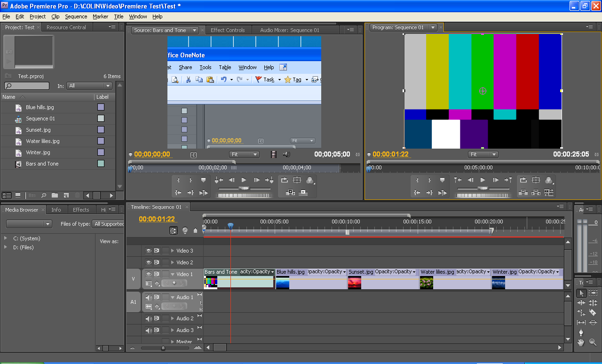602x364 pixels.
Task: Hide the Video 3 track output
Action: pyautogui.click(x=149, y=251)
